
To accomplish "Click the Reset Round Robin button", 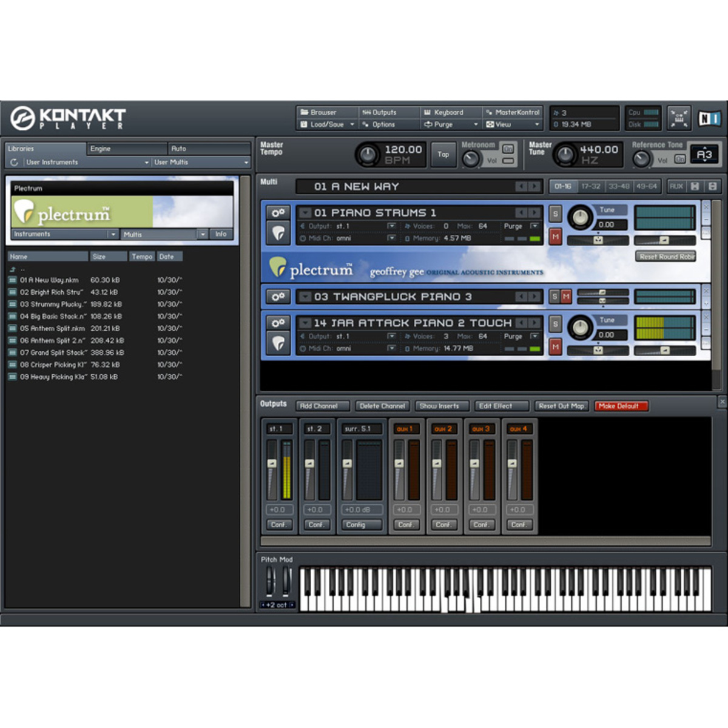I will coord(666,257).
